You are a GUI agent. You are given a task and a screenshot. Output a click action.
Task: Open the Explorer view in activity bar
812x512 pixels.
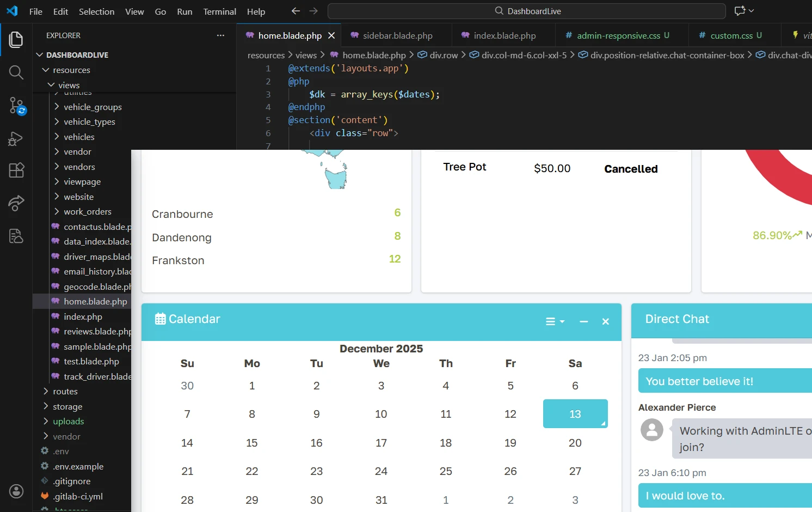pyautogui.click(x=16, y=39)
